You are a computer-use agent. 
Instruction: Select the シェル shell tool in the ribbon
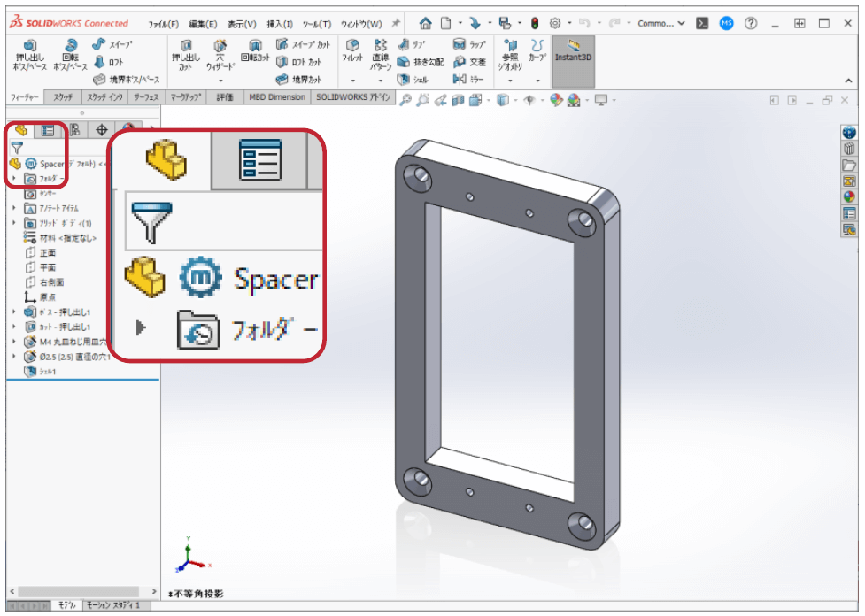[413, 80]
